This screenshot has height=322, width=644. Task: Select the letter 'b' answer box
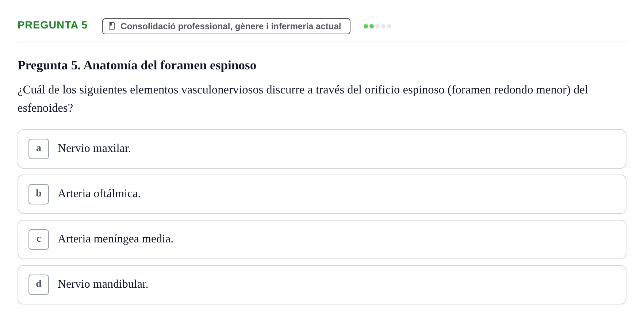click(39, 194)
